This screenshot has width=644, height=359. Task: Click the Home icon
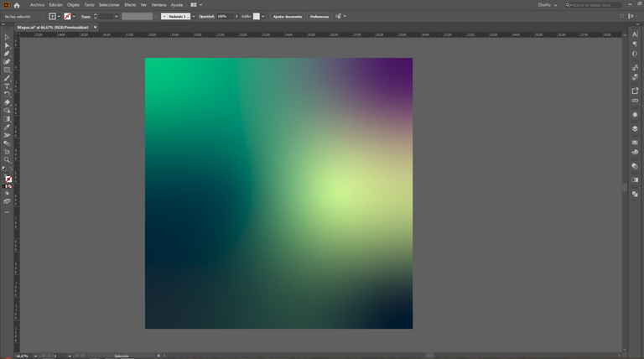[x=17, y=5]
